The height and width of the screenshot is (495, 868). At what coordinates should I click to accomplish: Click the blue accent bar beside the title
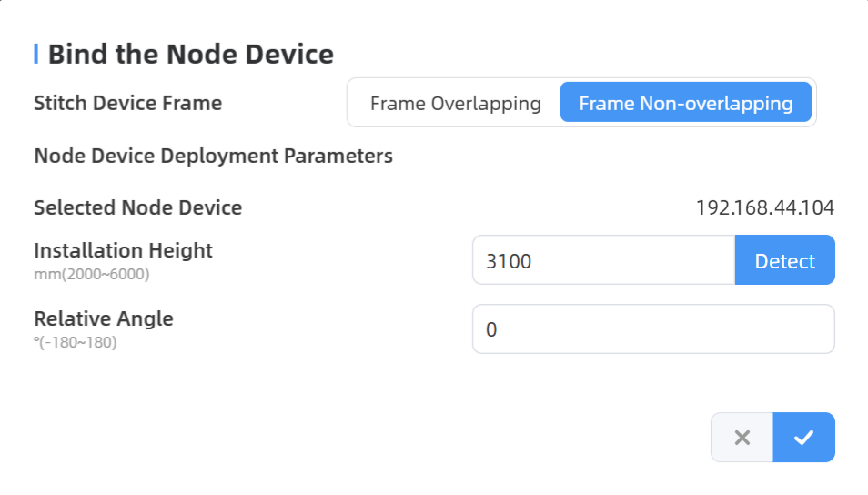36,54
